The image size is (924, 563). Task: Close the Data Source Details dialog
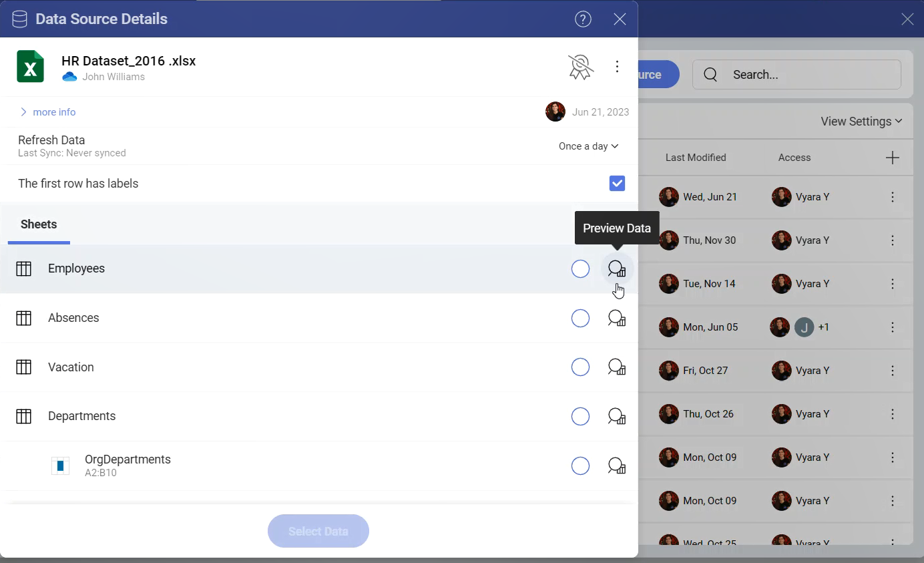tap(620, 19)
